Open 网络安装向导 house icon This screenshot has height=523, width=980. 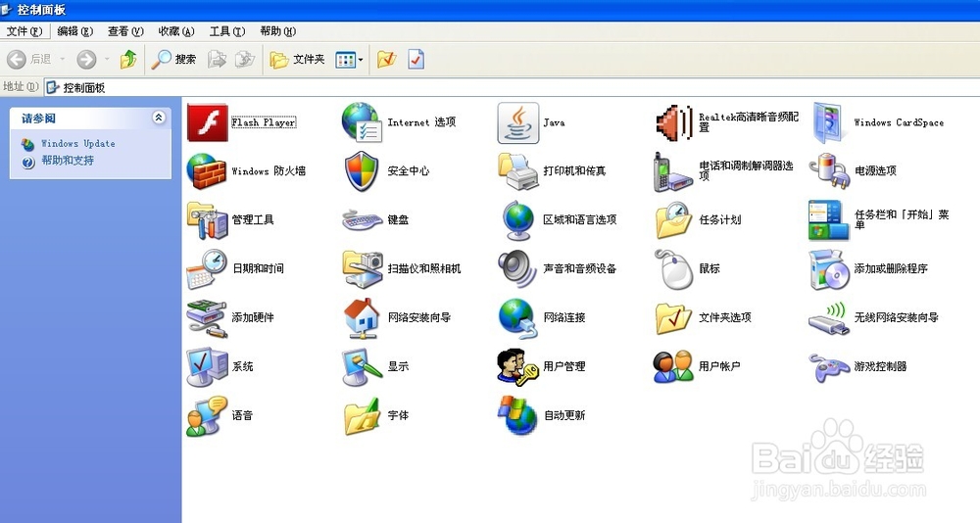(x=362, y=318)
